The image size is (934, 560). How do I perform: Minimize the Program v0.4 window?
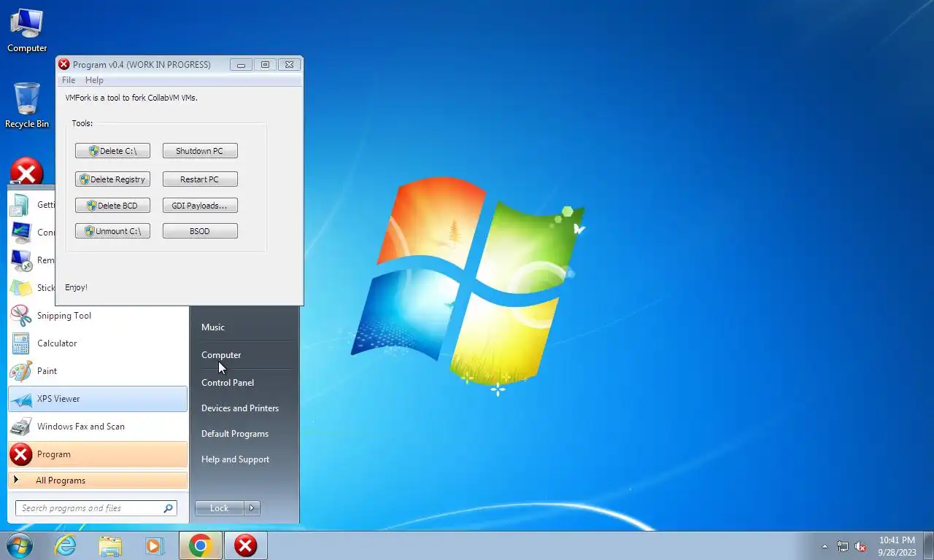(x=241, y=64)
